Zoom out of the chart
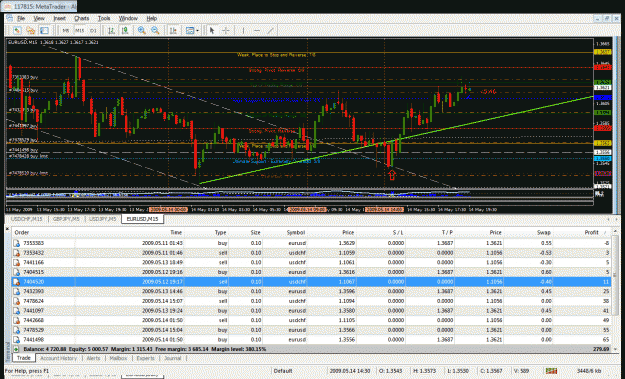The width and height of the screenshot is (625, 379). point(155,30)
